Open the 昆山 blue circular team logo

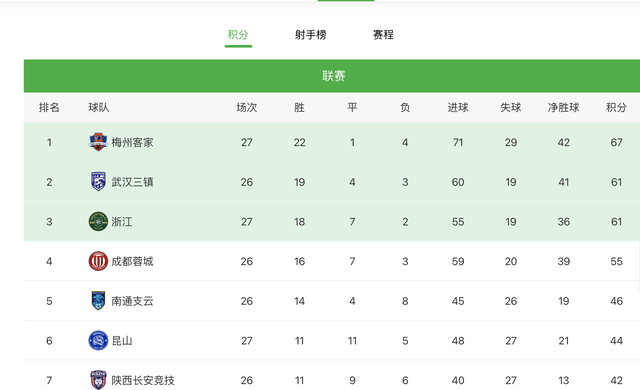point(98,340)
